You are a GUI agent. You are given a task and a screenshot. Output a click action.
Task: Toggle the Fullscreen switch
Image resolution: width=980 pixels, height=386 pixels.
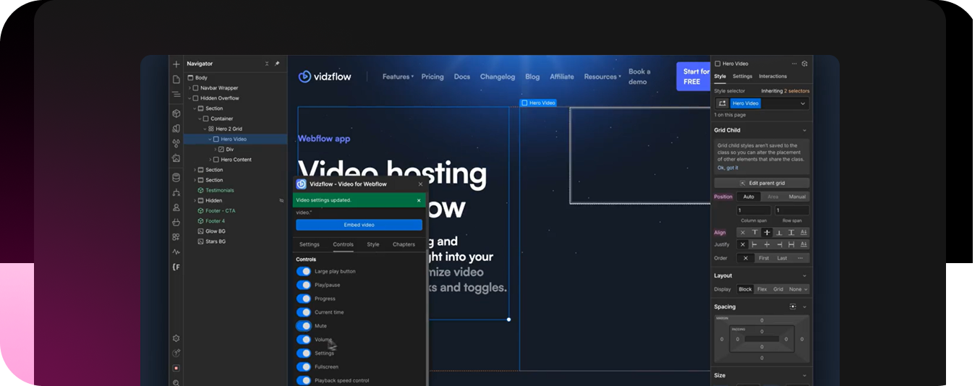[304, 366]
